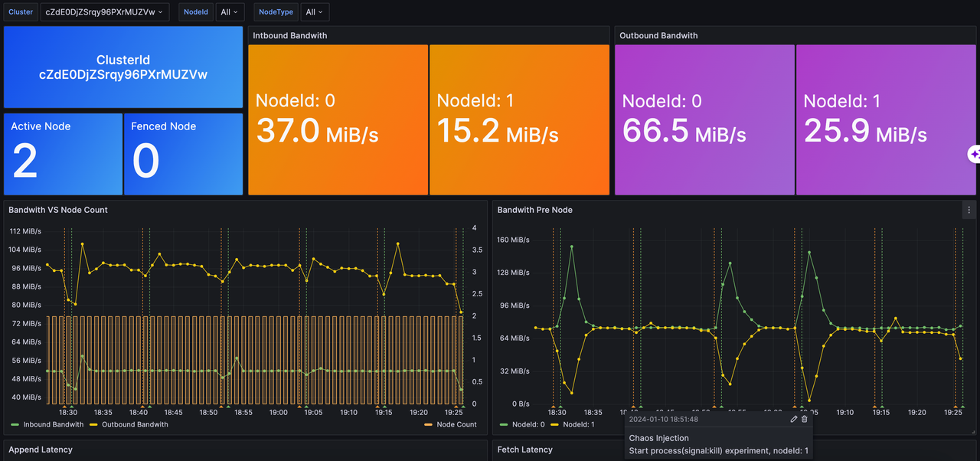Open the NodeType filter dropdown
980x461 pixels.
(x=315, y=12)
